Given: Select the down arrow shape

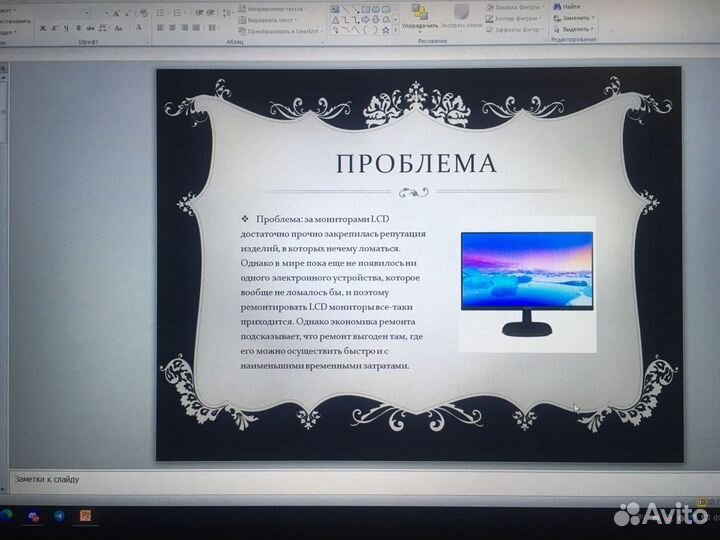Looking at the screenshot, I should coord(376,20).
